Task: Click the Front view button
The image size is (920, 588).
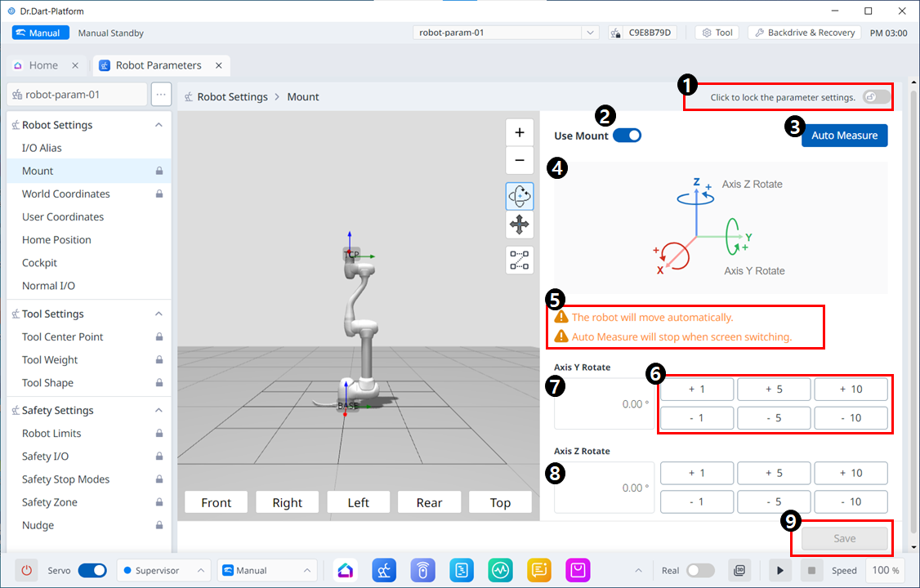Action: (x=217, y=502)
